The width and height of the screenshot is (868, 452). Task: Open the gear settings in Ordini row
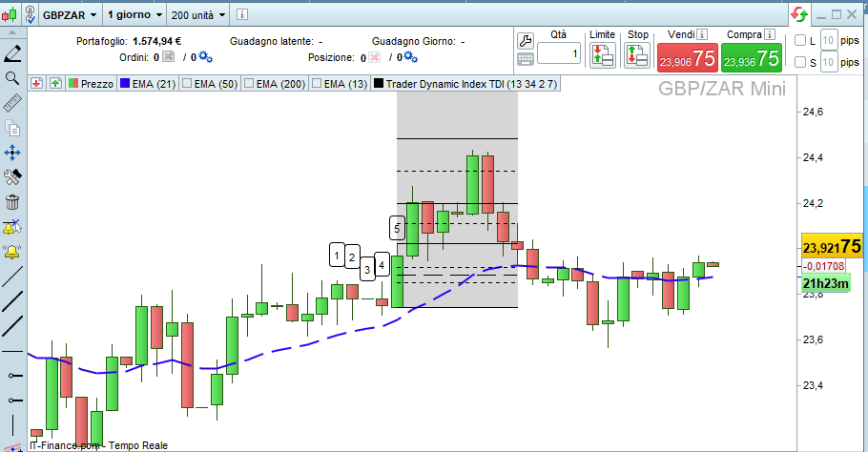click(206, 56)
